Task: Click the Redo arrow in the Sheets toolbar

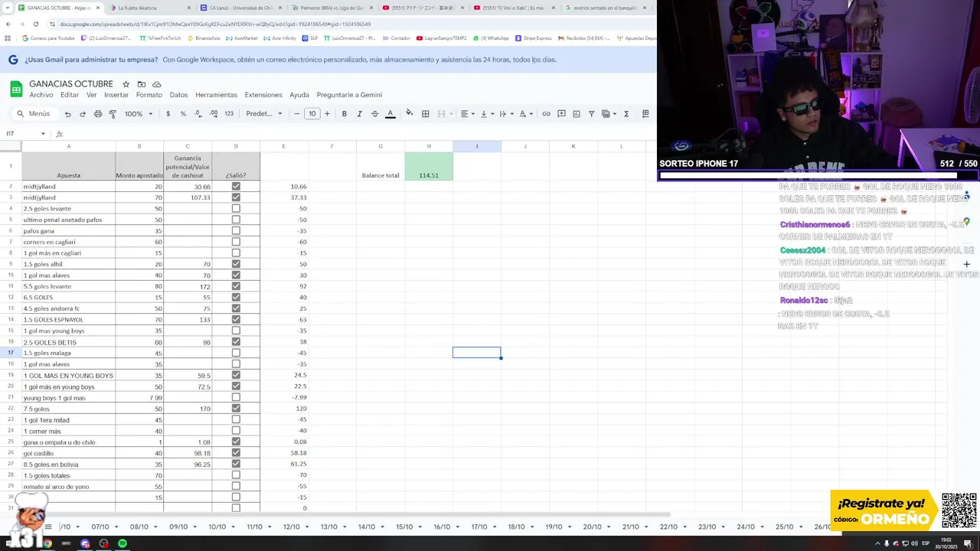Action: (83, 114)
